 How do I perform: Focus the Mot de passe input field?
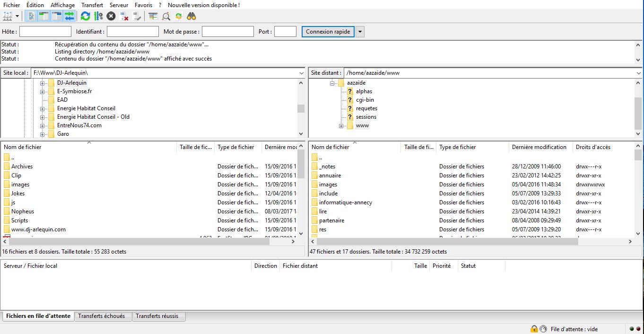[228, 32]
